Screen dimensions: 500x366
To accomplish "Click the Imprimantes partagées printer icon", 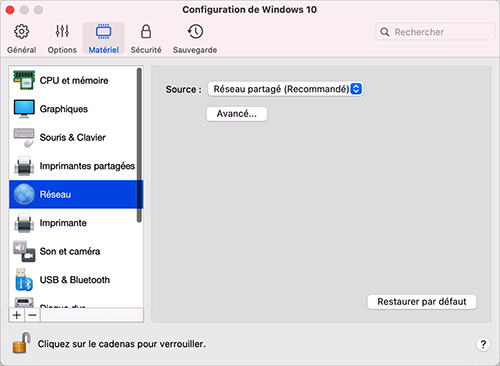I will click(24, 166).
